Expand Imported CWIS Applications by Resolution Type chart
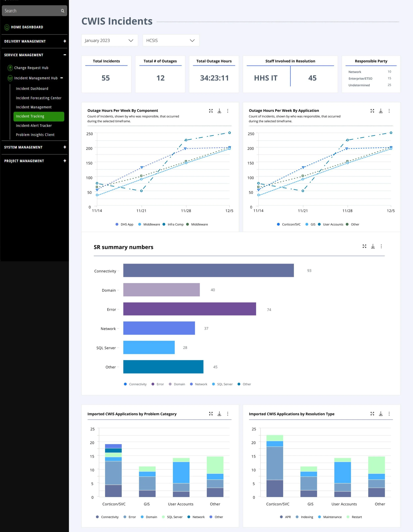This screenshot has height=532, width=413. coord(372,414)
